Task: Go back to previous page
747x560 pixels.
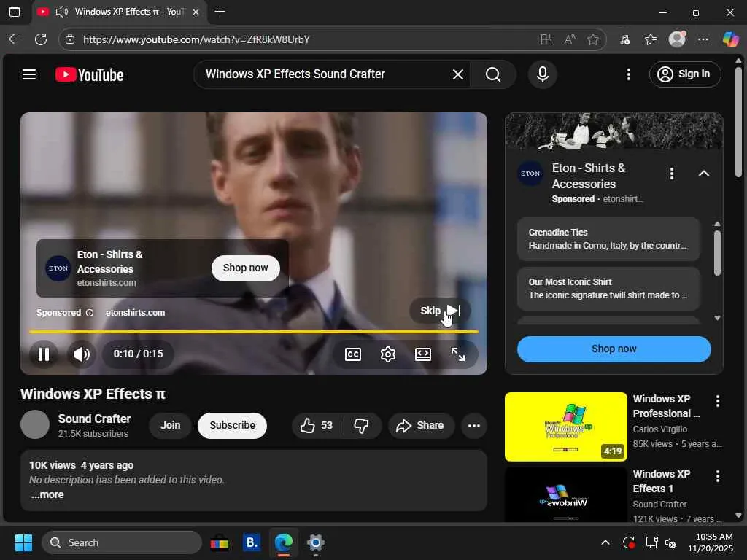Action: coord(15,39)
